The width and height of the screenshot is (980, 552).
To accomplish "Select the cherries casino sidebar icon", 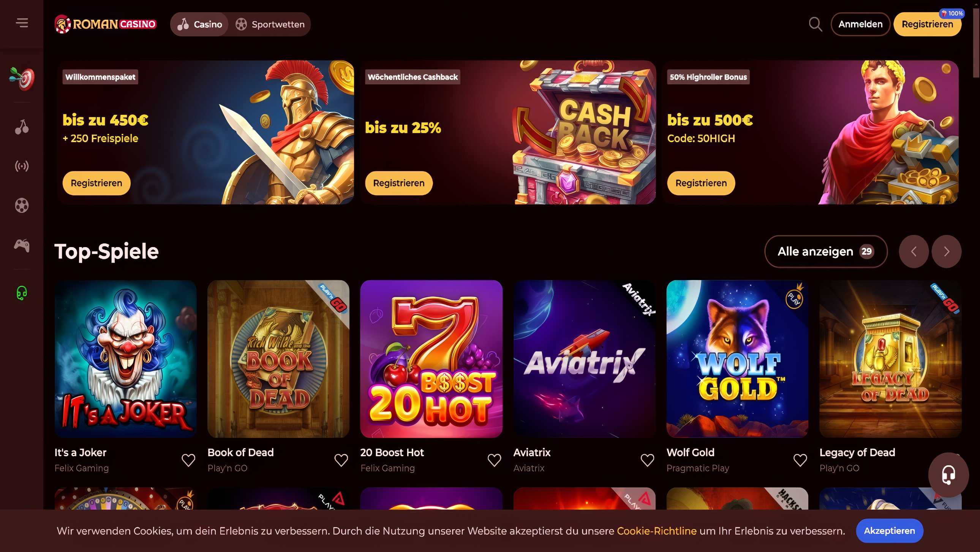I will (x=22, y=127).
